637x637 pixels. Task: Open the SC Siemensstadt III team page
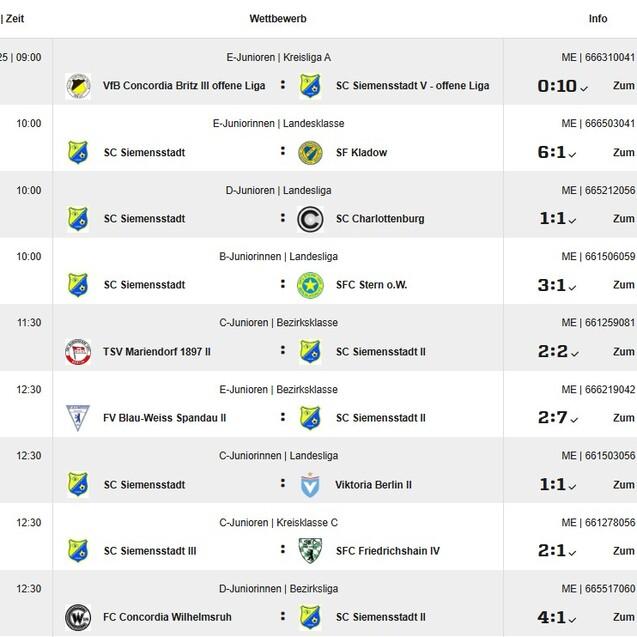[x=147, y=551]
